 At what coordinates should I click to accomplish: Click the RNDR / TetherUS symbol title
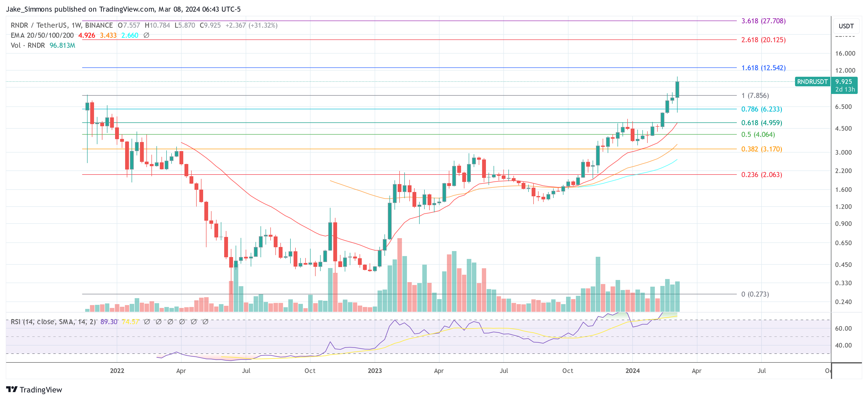pyautogui.click(x=62, y=25)
